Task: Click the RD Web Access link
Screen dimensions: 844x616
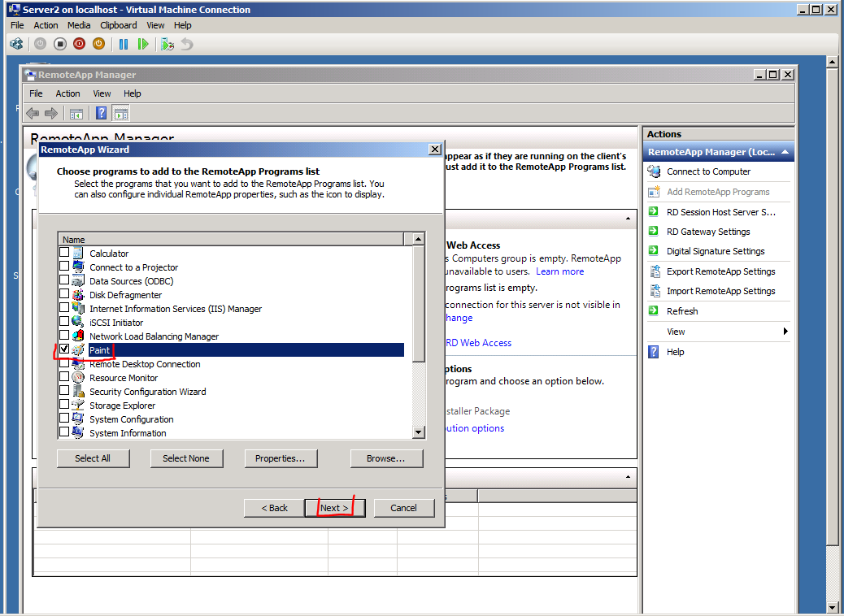Action: (479, 343)
